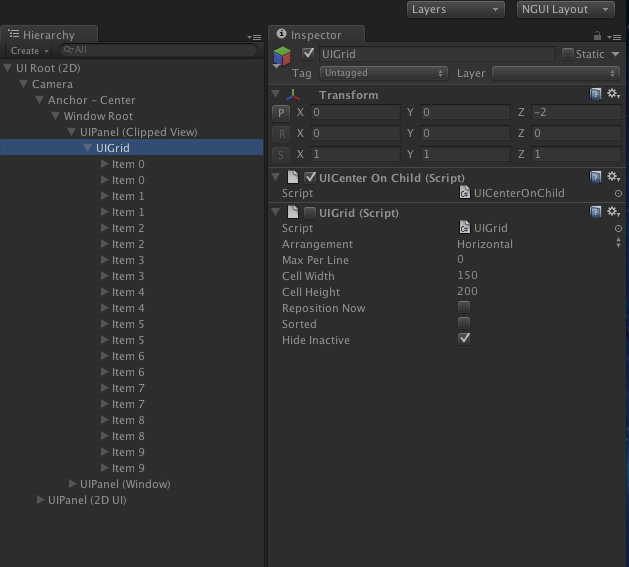Click the search magnifier in Hierarchy
This screenshot has height=567, width=629.
coord(68,50)
